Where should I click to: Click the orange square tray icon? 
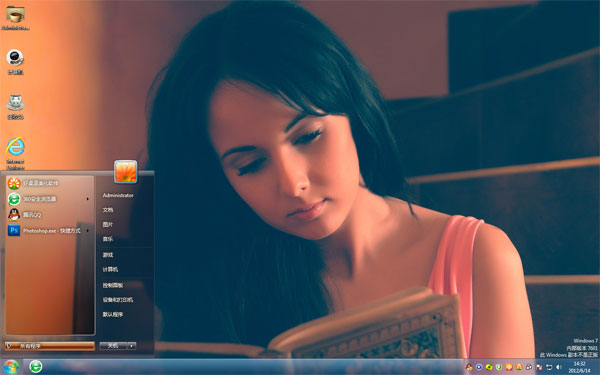[x=509, y=367]
